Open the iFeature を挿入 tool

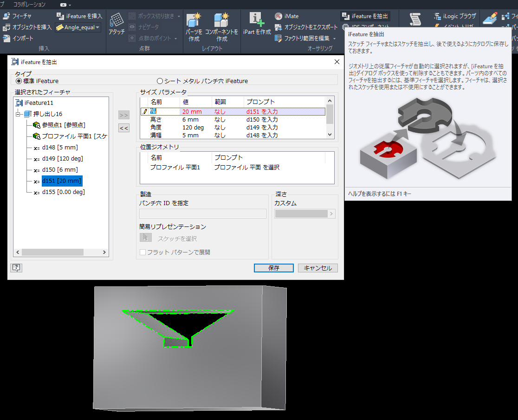[x=79, y=16]
